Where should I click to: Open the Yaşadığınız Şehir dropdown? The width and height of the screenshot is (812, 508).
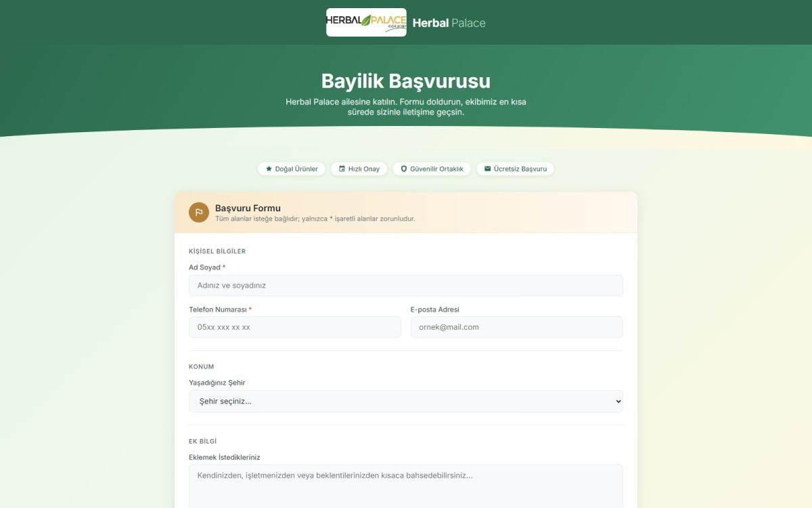406,402
